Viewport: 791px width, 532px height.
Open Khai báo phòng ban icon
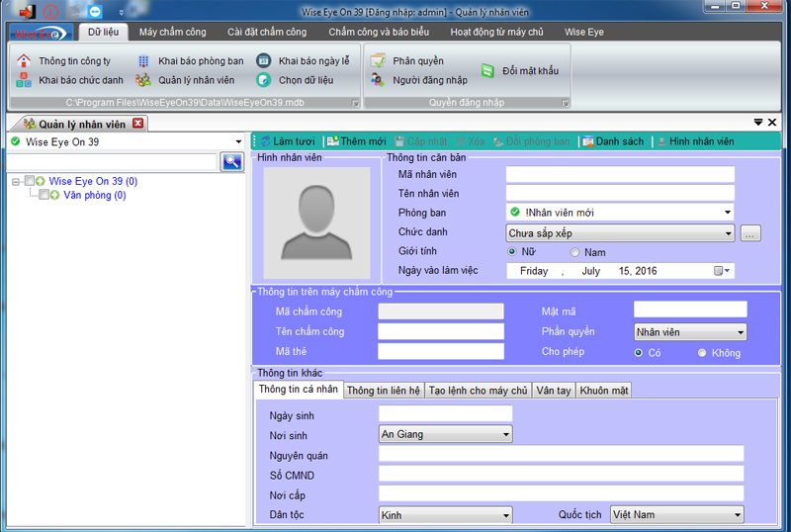click(x=143, y=61)
